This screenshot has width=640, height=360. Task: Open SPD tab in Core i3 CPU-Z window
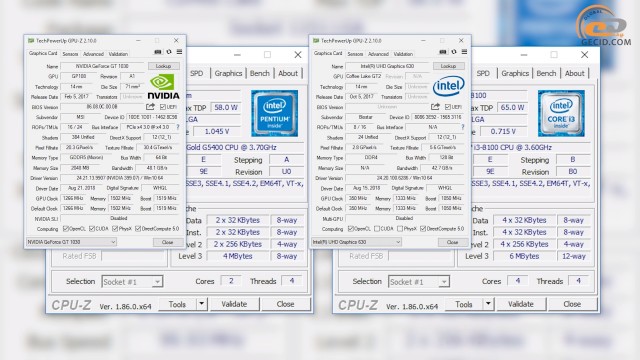pos(483,73)
